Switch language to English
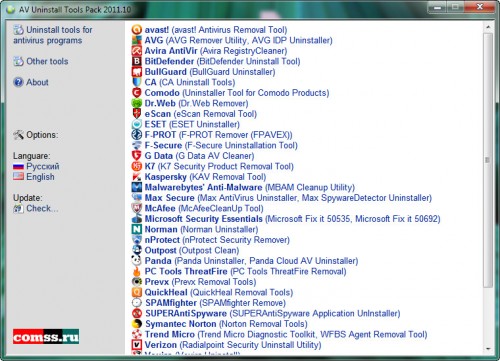This screenshot has height=361, width=500. tap(40, 177)
